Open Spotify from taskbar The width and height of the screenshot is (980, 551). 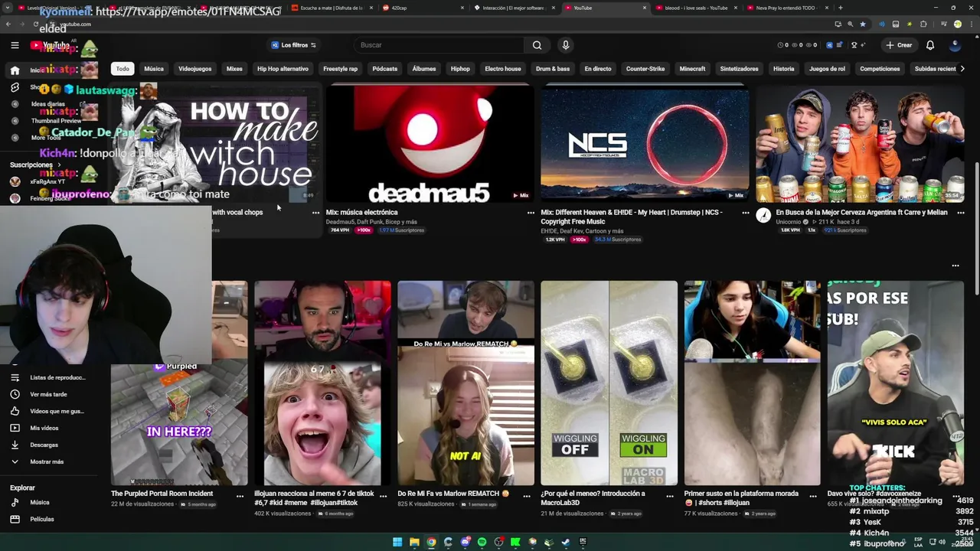(x=482, y=542)
